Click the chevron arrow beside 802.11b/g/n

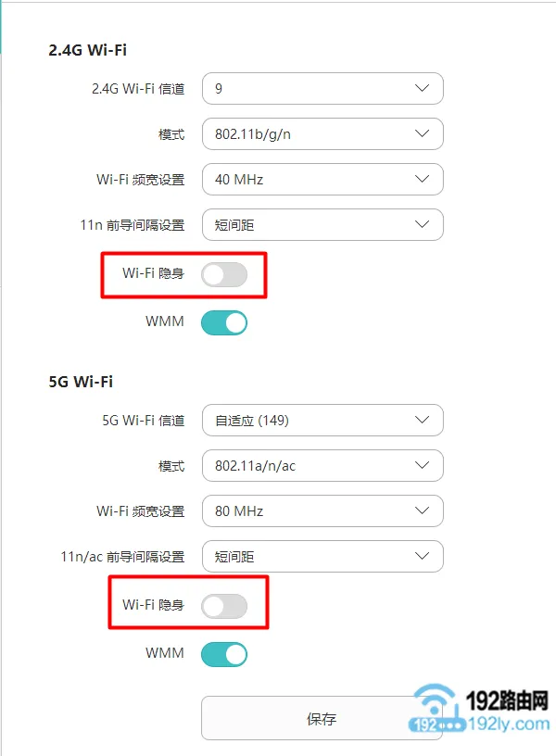click(423, 134)
